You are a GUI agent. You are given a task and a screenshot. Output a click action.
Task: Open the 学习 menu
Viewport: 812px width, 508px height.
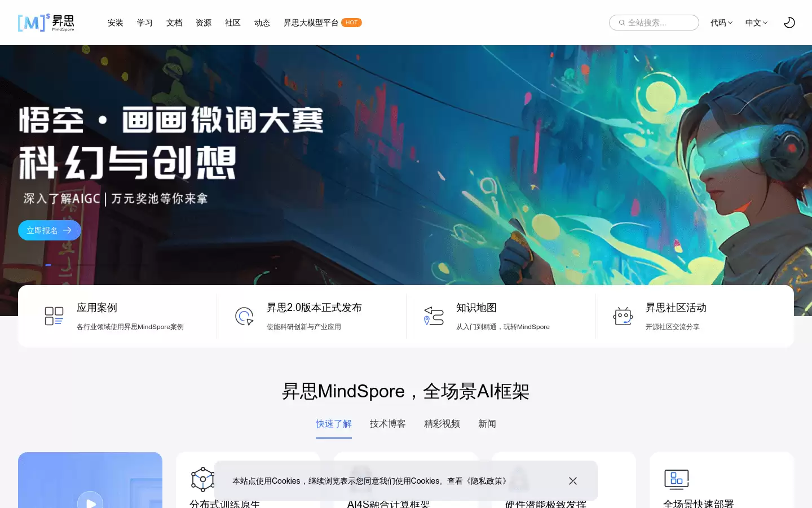(x=145, y=23)
